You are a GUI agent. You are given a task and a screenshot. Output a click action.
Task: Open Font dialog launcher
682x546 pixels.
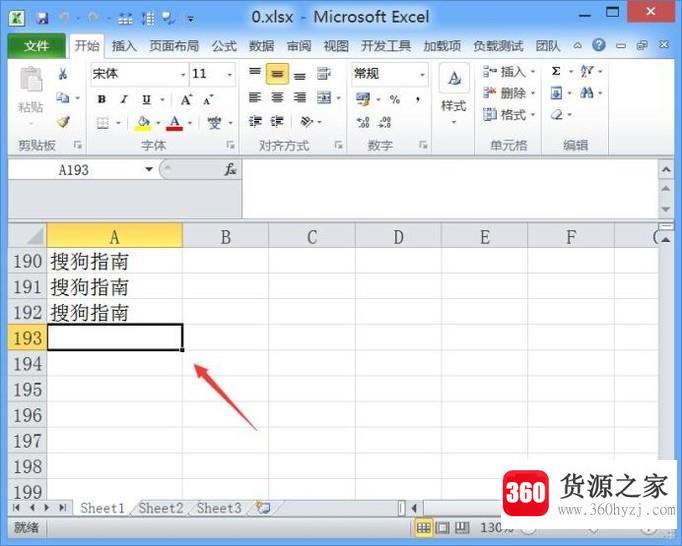[231, 145]
